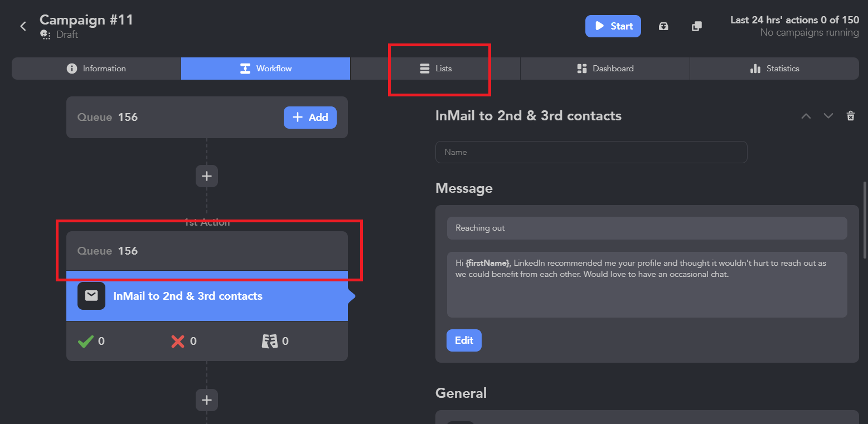The image size is (868, 424).
Task: Click the green checkmark success counter
Action: [86, 341]
